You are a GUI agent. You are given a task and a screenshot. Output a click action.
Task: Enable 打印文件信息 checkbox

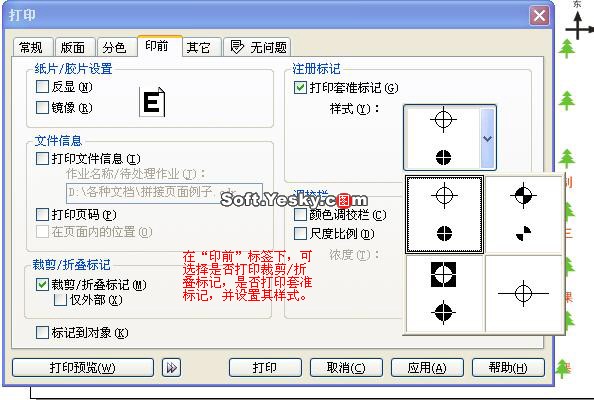(x=42, y=158)
